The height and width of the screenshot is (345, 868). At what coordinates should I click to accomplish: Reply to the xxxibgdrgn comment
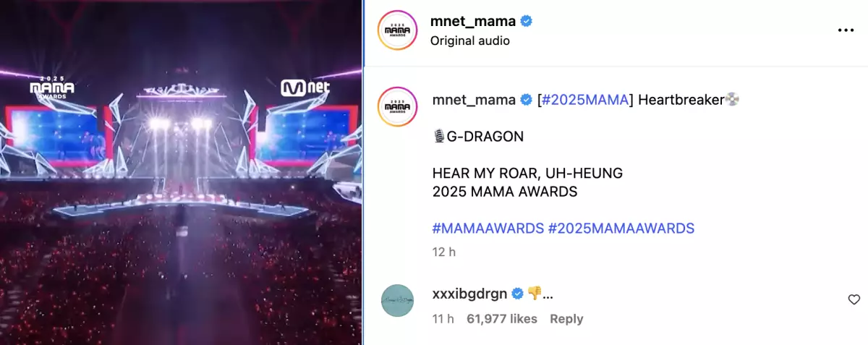pyautogui.click(x=566, y=319)
